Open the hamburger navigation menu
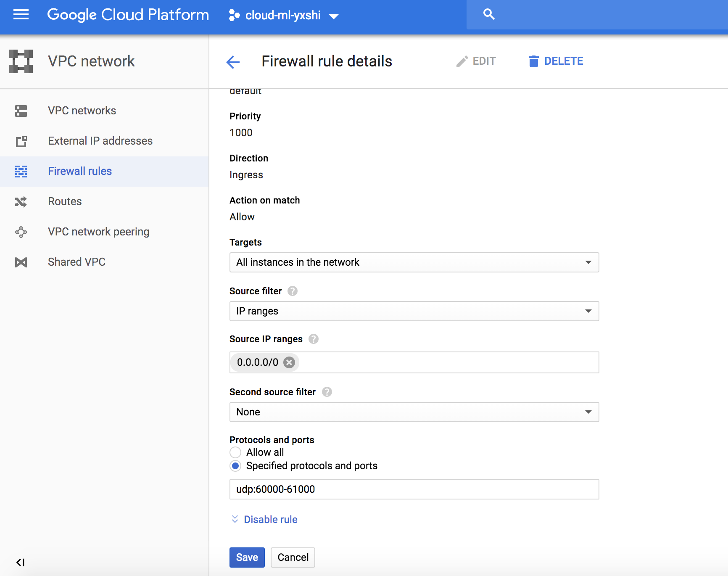 pos(21,15)
